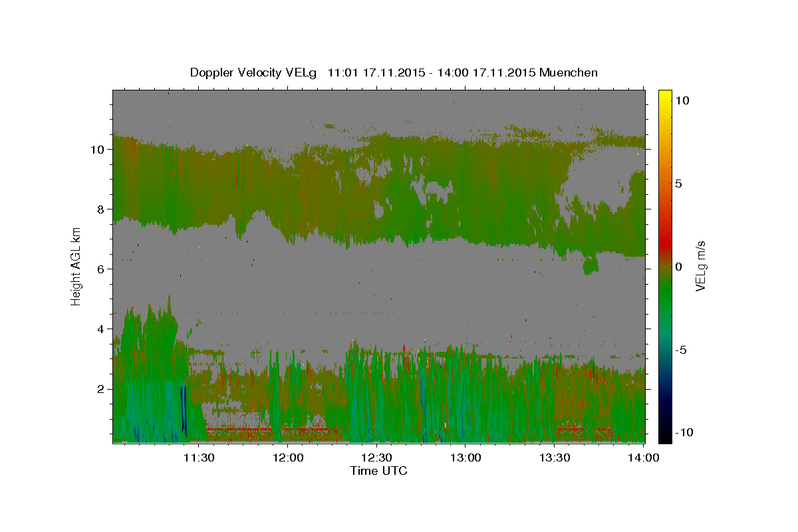
Task: Click the colorbar tick label 0
Action: point(678,267)
